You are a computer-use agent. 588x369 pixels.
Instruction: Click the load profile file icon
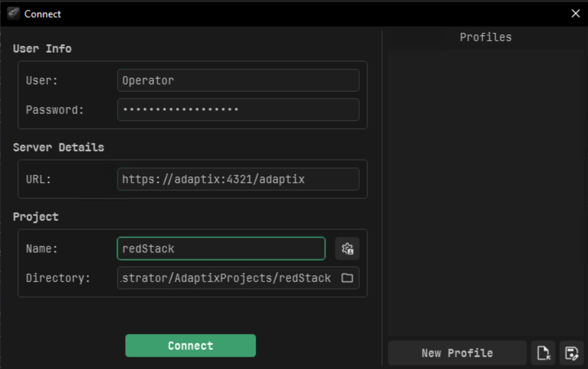(543, 353)
